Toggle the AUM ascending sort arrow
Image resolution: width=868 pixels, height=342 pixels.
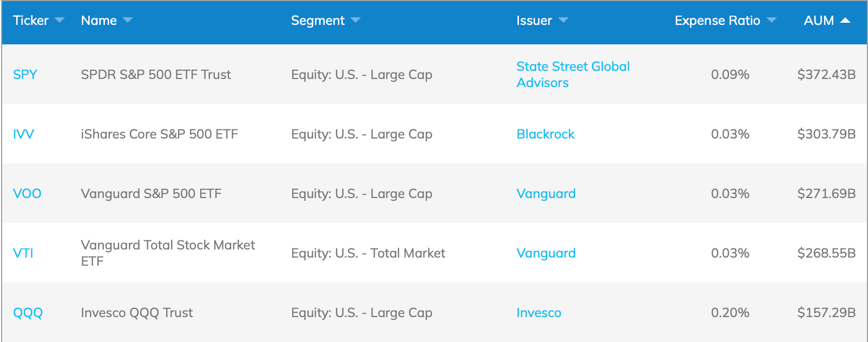[845, 21]
